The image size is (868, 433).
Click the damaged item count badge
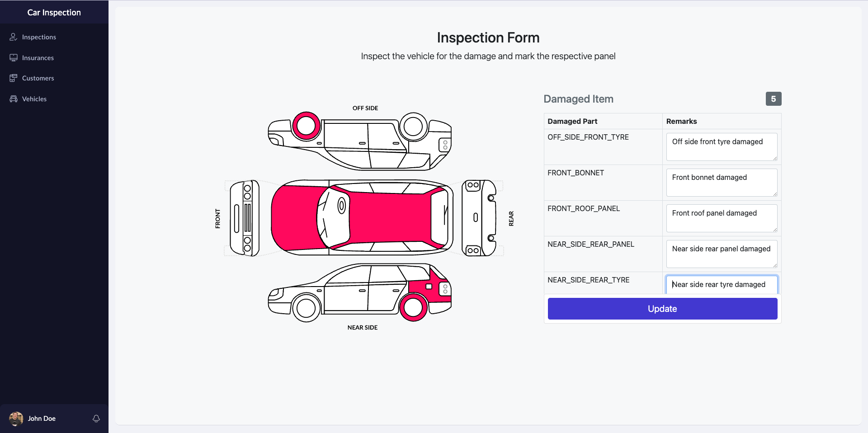click(774, 99)
